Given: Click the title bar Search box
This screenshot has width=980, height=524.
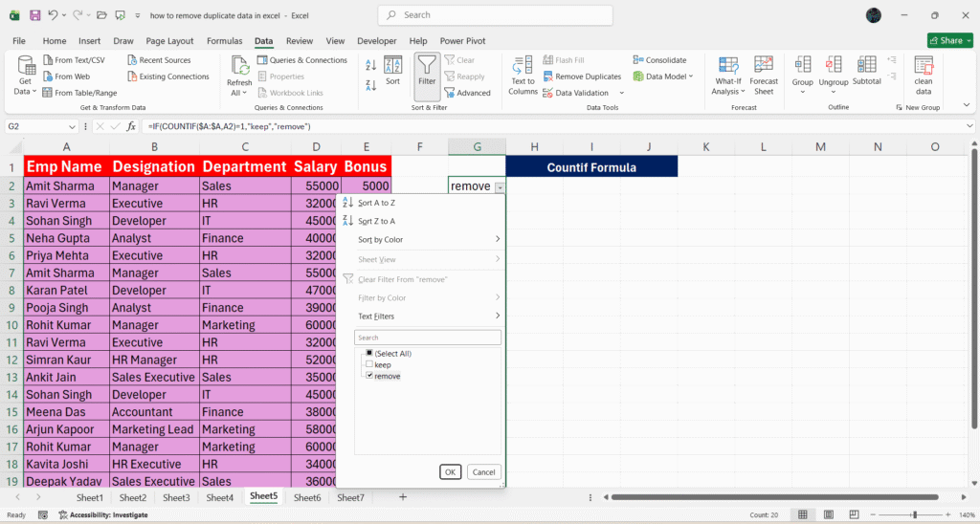Looking at the screenshot, I should click(x=495, y=15).
